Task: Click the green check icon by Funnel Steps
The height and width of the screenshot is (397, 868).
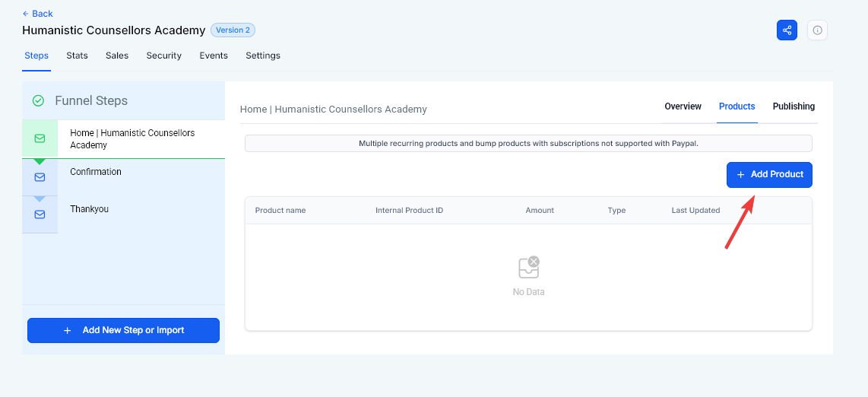Action: [x=38, y=100]
